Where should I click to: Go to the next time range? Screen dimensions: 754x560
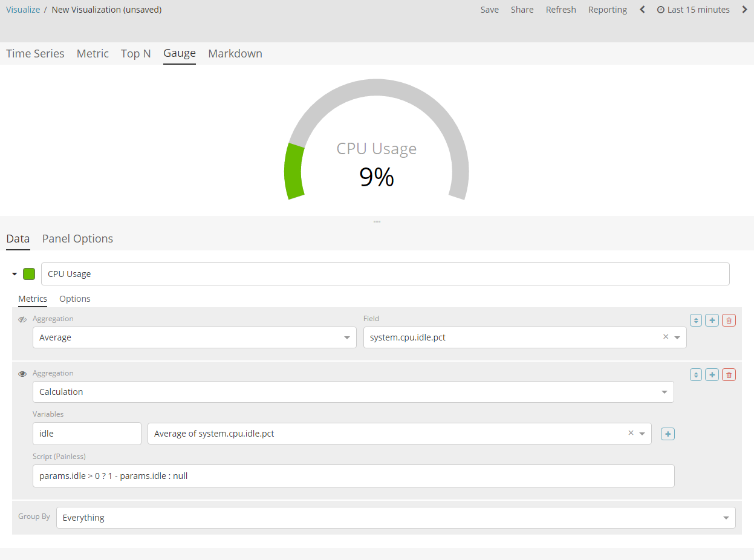point(745,10)
